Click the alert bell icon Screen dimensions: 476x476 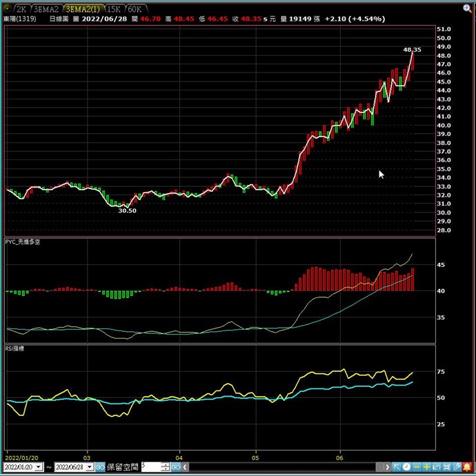[x=467, y=467]
